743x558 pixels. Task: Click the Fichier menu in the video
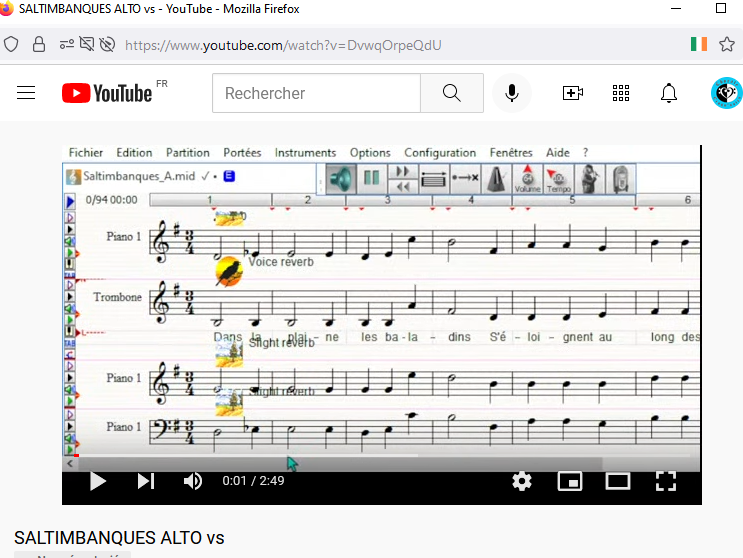pos(86,153)
